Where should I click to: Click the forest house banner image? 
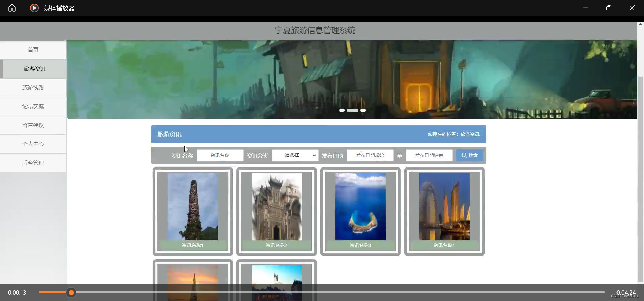(x=352, y=79)
